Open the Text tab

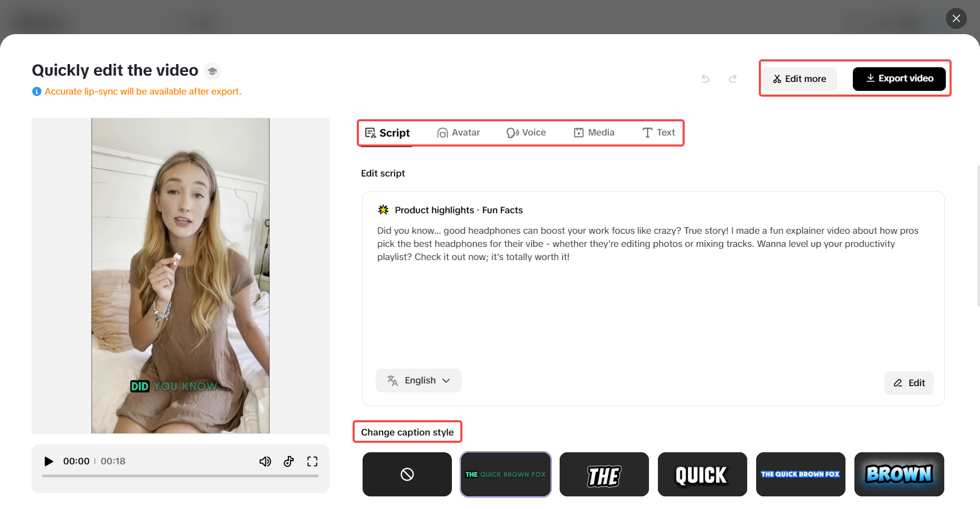658,133
